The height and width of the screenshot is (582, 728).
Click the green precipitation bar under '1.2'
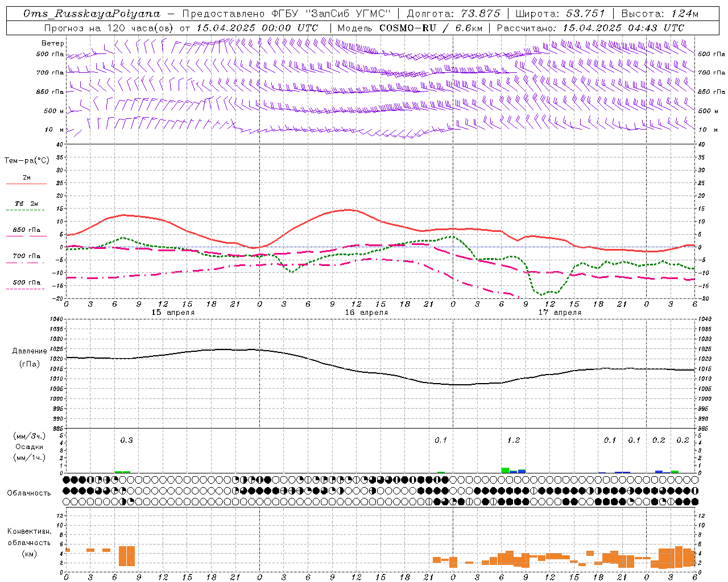click(505, 470)
